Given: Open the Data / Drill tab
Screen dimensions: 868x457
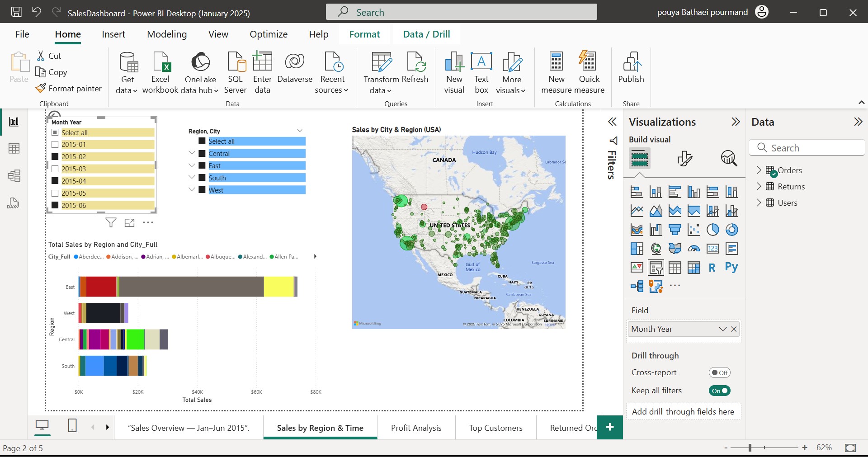Looking at the screenshot, I should (x=426, y=34).
